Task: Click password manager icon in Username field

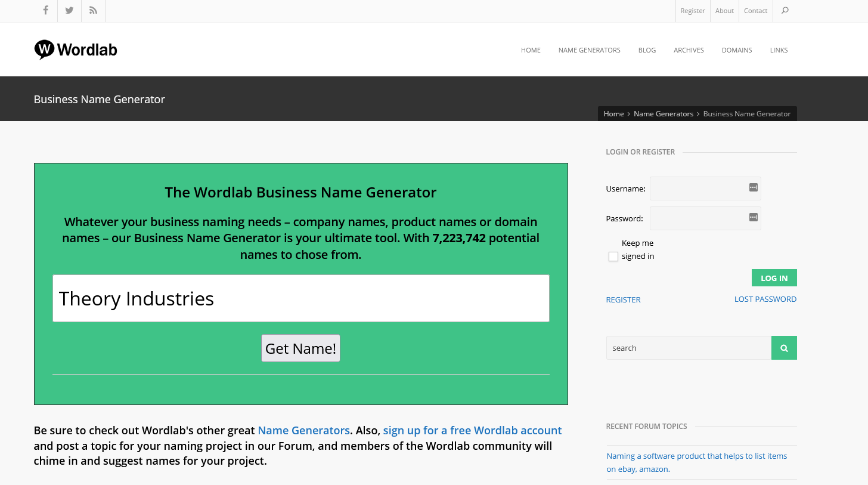Action: (x=753, y=188)
